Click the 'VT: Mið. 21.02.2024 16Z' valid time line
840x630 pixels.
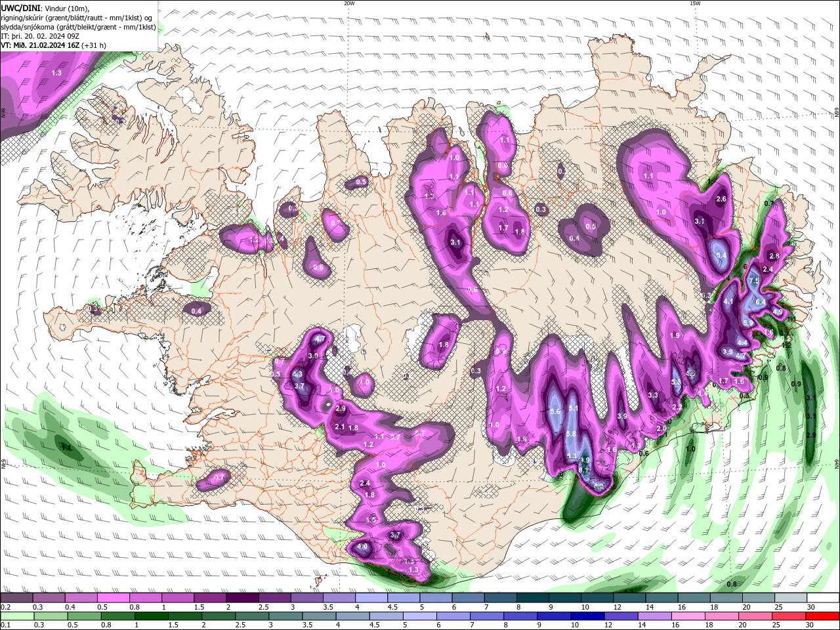click(x=54, y=45)
